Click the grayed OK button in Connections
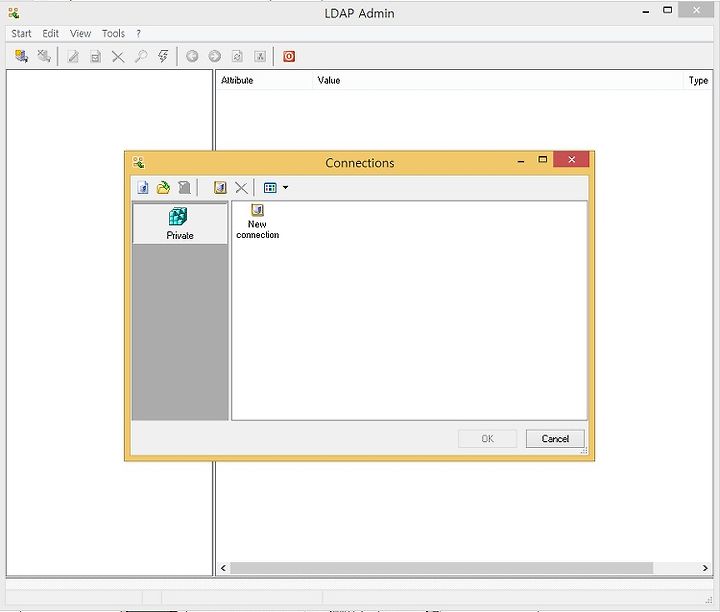Viewport: 720px width, 612px height. [487, 438]
